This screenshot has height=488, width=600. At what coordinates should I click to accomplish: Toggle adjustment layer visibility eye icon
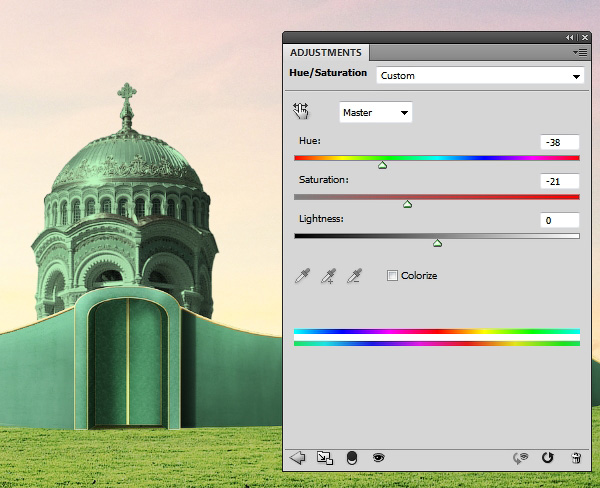(378, 457)
